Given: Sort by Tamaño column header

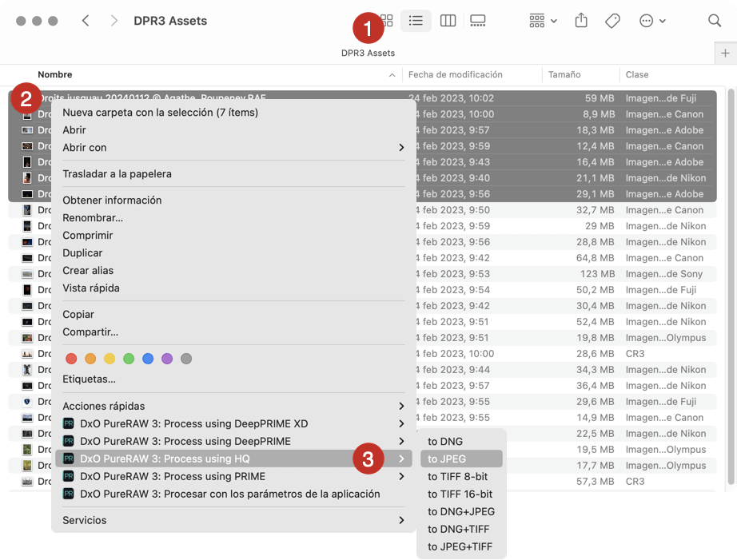Looking at the screenshot, I should point(564,75).
